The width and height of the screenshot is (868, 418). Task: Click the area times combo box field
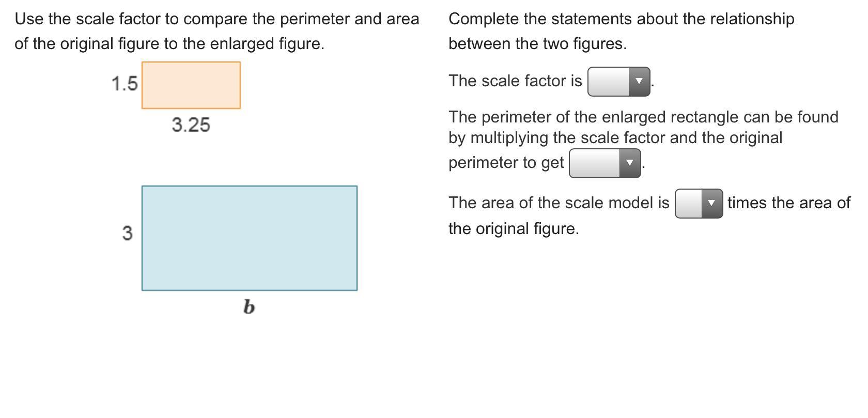[689, 204]
